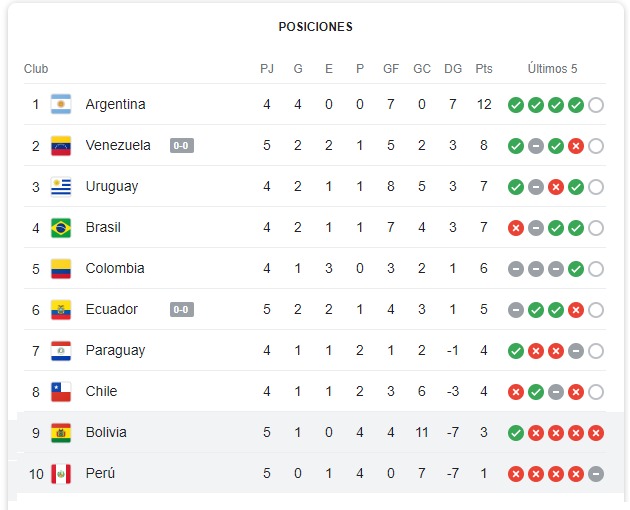
Task: Click Colombia's green win result icon
Action: pos(576,269)
